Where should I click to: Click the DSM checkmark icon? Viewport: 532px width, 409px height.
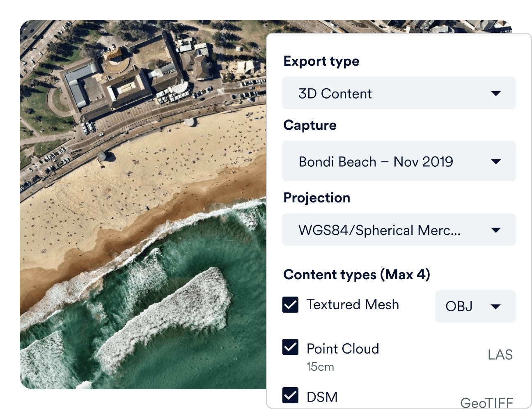290,395
